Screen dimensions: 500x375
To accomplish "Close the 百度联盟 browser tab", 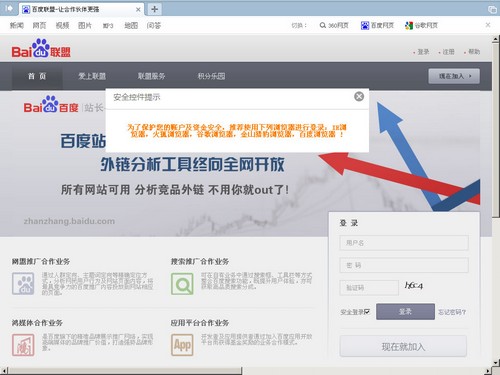I will [x=138, y=10].
